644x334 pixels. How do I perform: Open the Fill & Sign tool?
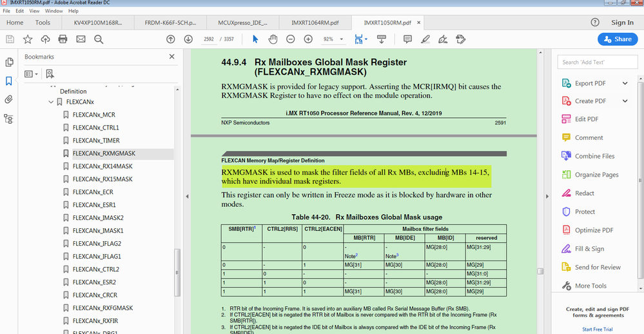click(589, 248)
